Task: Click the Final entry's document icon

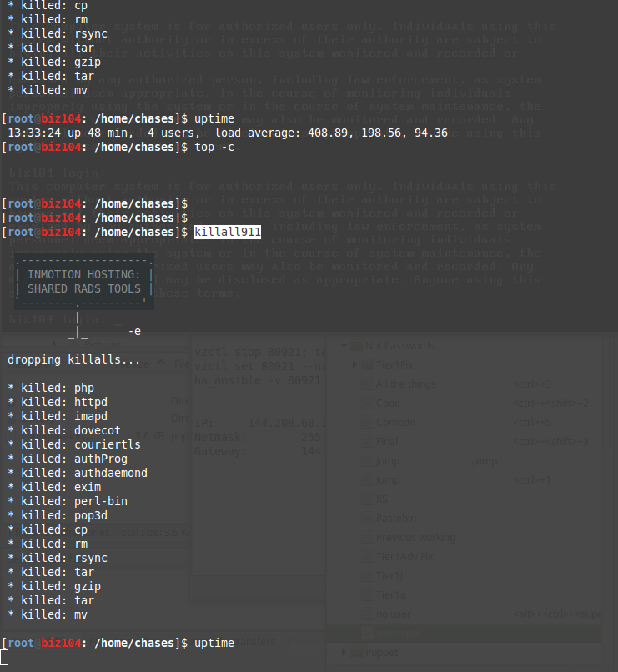Action: click(x=368, y=442)
